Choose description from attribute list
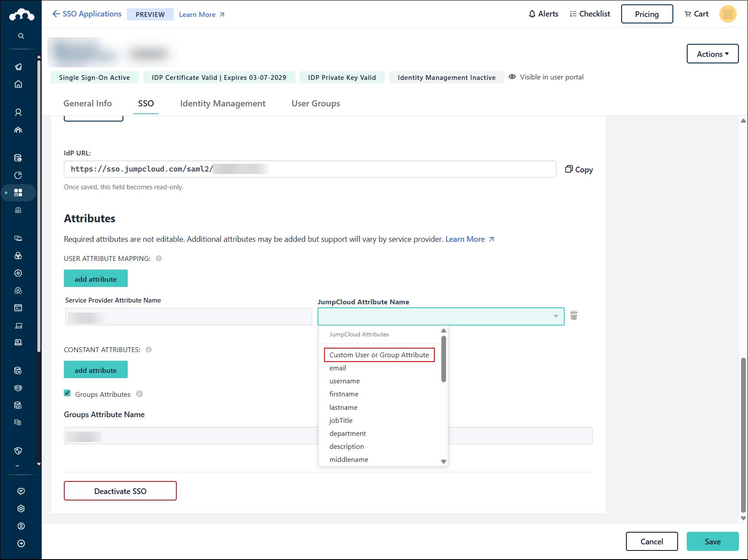Image resolution: width=748 pixels, height=560 pixels. [347, 447]
